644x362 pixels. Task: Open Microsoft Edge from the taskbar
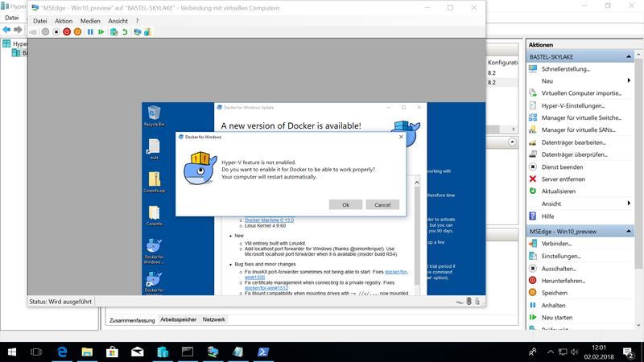pyautogui.click(x=62, y=352)
